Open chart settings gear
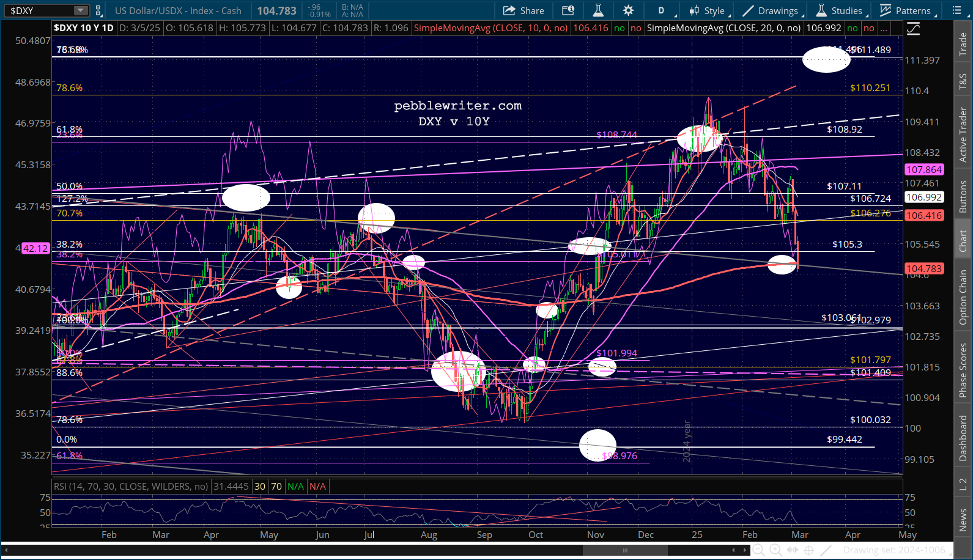This screenshot has height=560, width=973. 628,10
